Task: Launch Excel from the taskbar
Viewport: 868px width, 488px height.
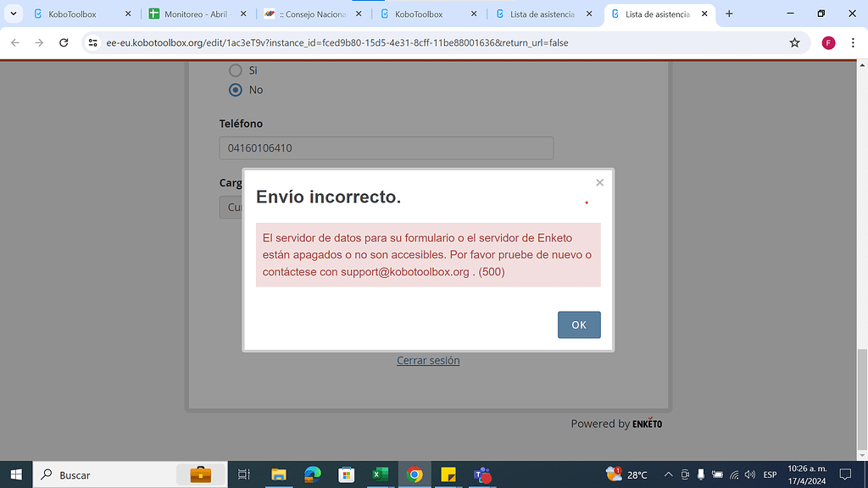Action: 380,474
